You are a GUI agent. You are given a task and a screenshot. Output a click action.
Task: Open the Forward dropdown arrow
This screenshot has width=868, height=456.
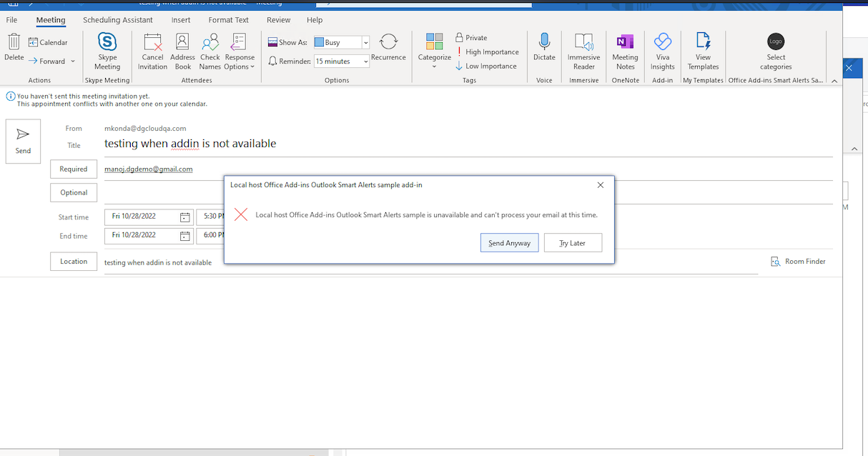coord(71,61)
